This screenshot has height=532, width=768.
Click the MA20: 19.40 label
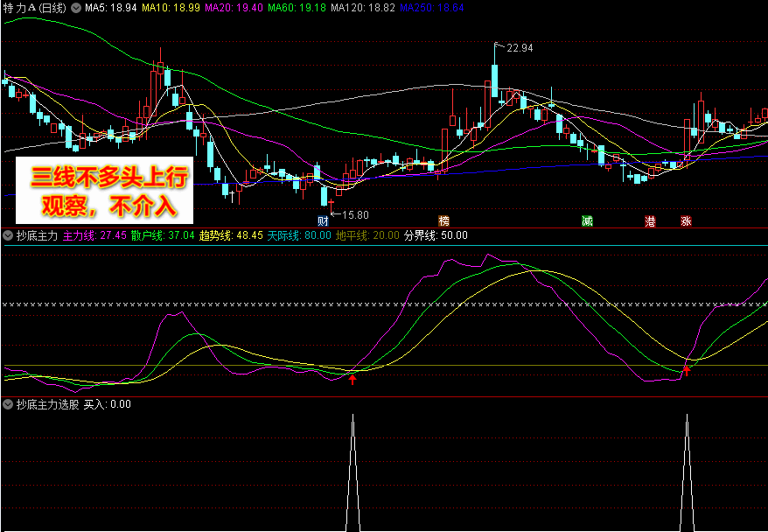pyautogui.click(x=234, y=8)
